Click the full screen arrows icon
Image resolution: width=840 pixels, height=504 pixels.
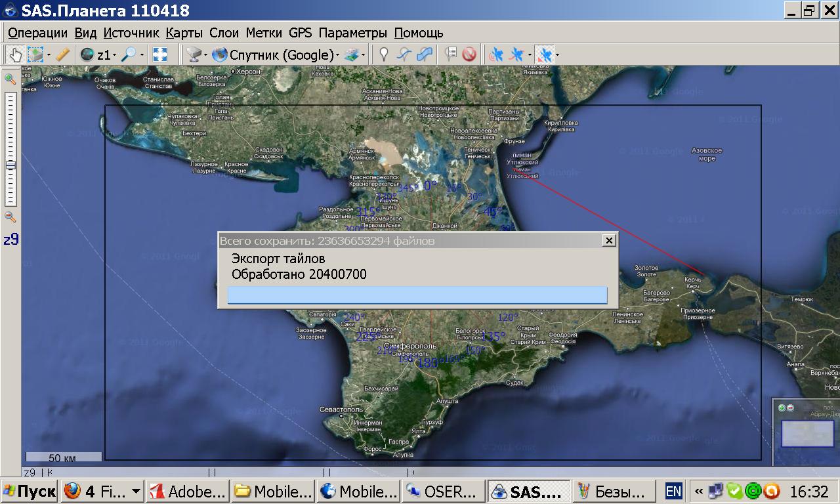(x=159, y=55)
